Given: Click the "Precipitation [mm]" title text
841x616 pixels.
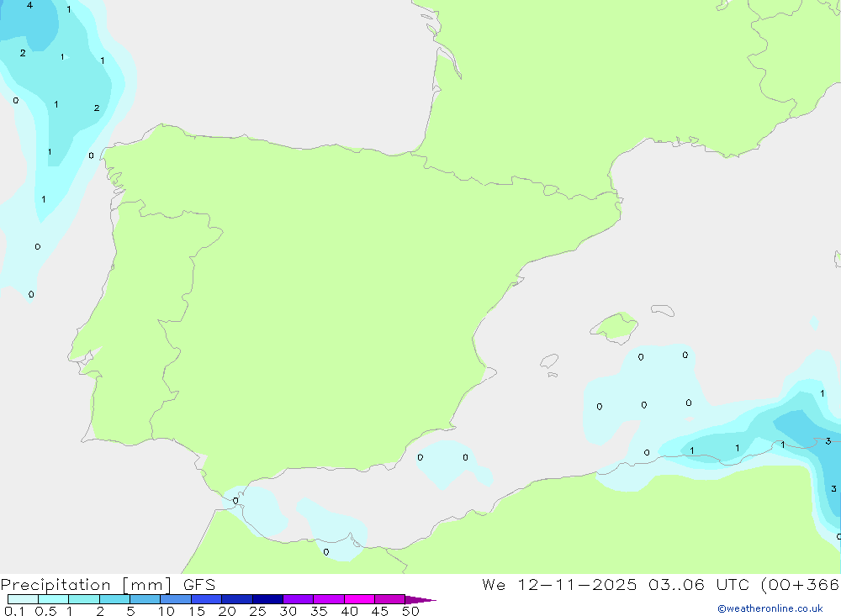Looking at the screenshot, I should (86, 585).
